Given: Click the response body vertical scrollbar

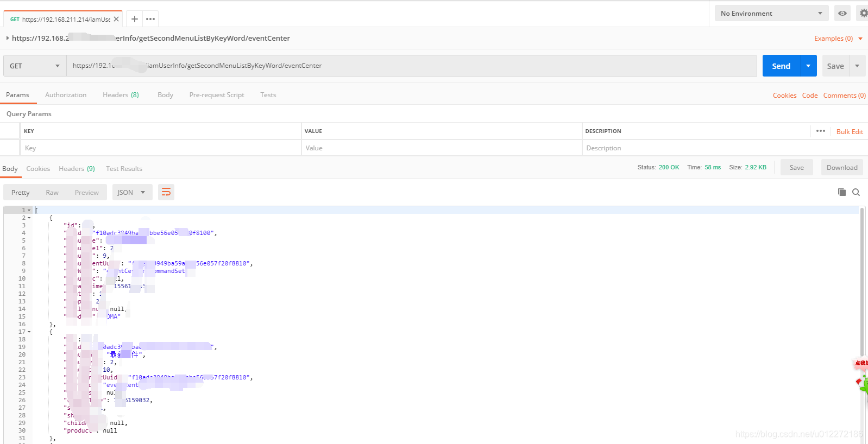Looking at the screenshot, I should [x=861, y=282].
